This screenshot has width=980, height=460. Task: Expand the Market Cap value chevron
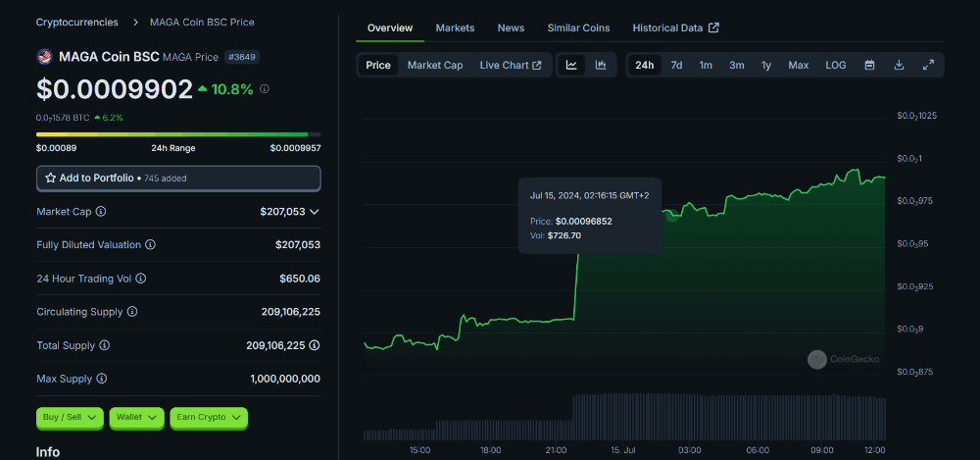tap(315, 212)
